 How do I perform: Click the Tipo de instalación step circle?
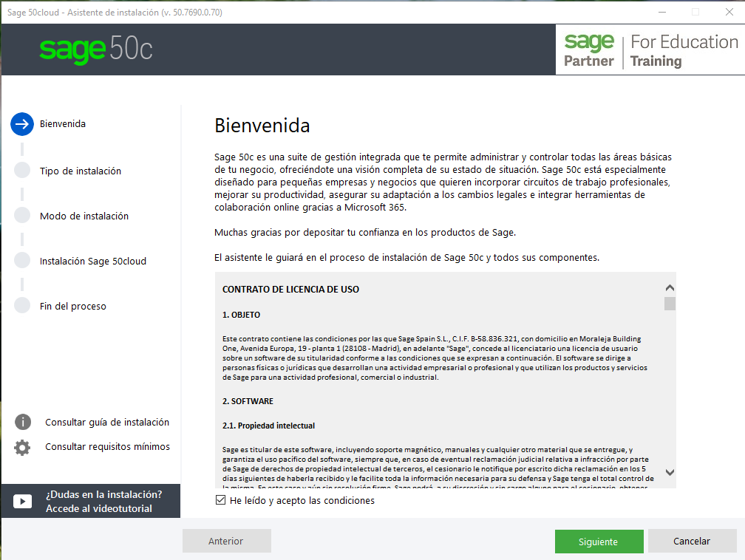(x=22, y=170)
